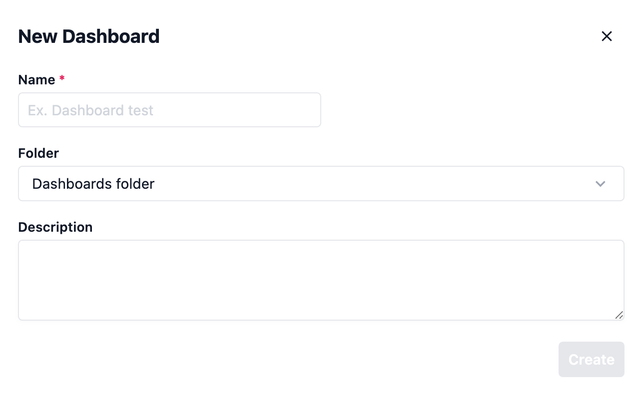Dismiss the dialog using the close icon
This screenshot has width=644, height=401.
(x=606, y=36)
